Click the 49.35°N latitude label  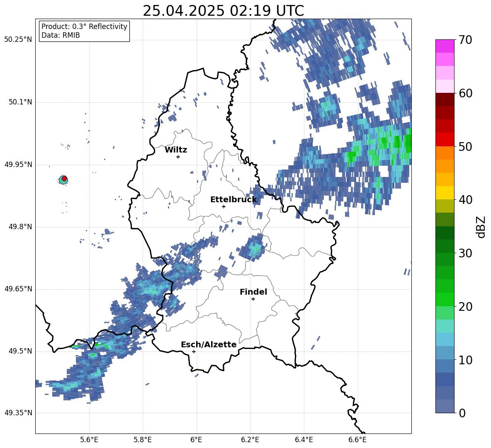click(x=18, y=413)
